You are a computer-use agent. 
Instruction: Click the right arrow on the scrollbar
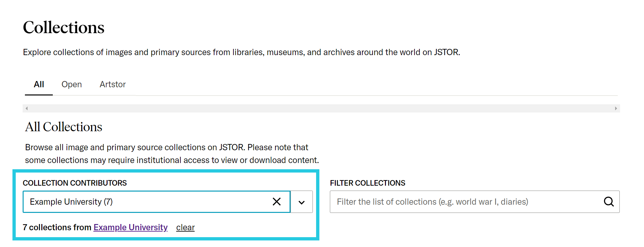[615, 108]
